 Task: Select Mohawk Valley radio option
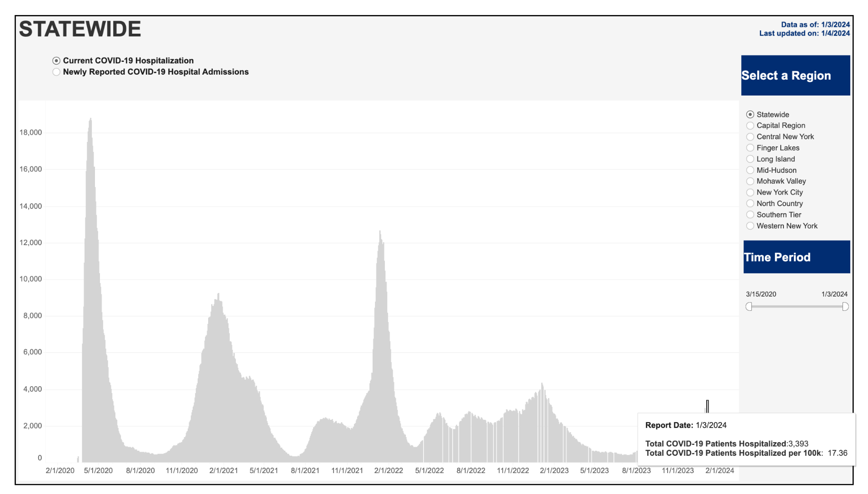click(x=750, y=181)
